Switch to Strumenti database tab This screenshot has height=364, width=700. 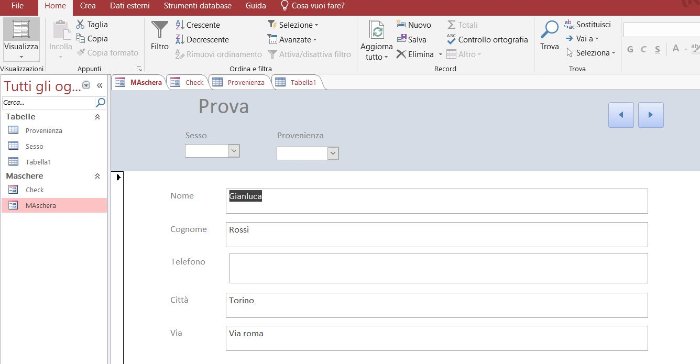click(197, 6)
